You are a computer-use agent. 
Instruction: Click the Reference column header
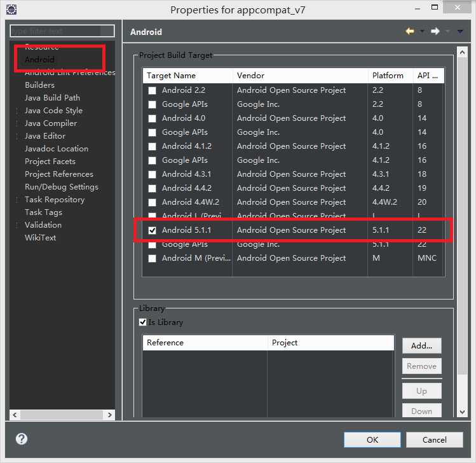(x=205, y=343)
